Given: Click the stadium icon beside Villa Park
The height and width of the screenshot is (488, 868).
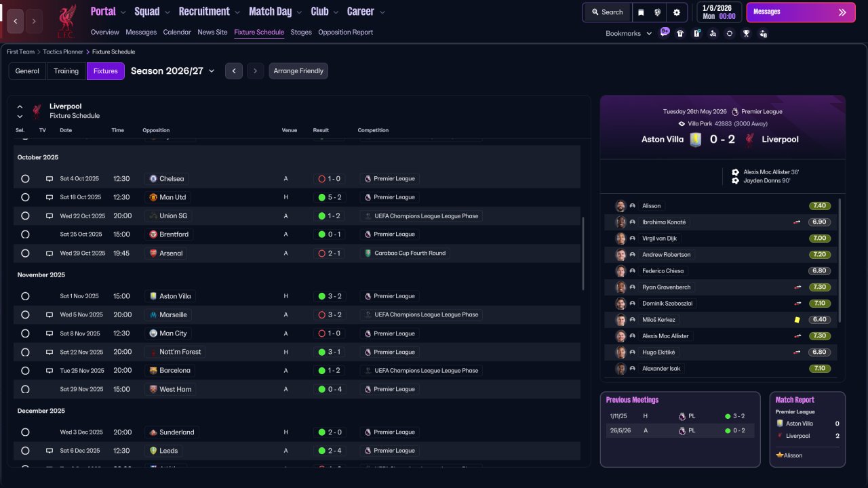Looking at the screenshot, I should (x=682, y=124).
